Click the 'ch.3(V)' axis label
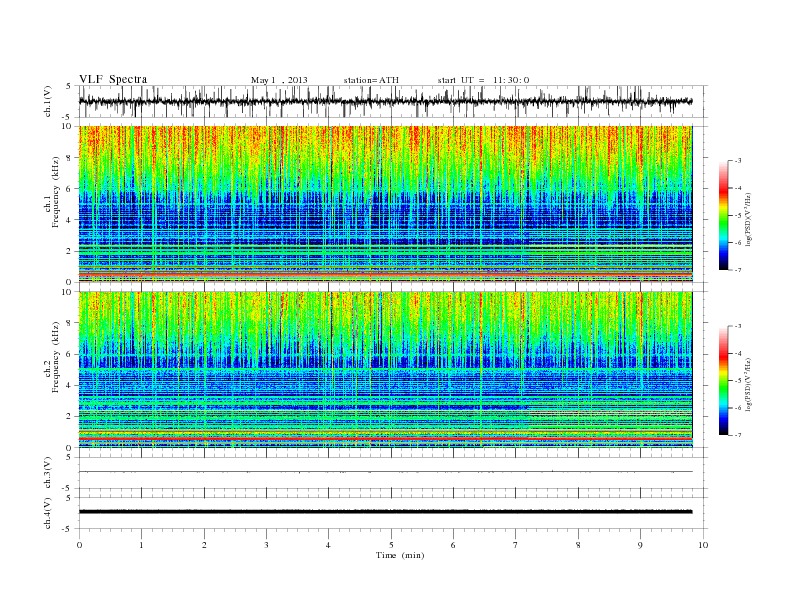The image size is (792, 612). coord(47,473)
